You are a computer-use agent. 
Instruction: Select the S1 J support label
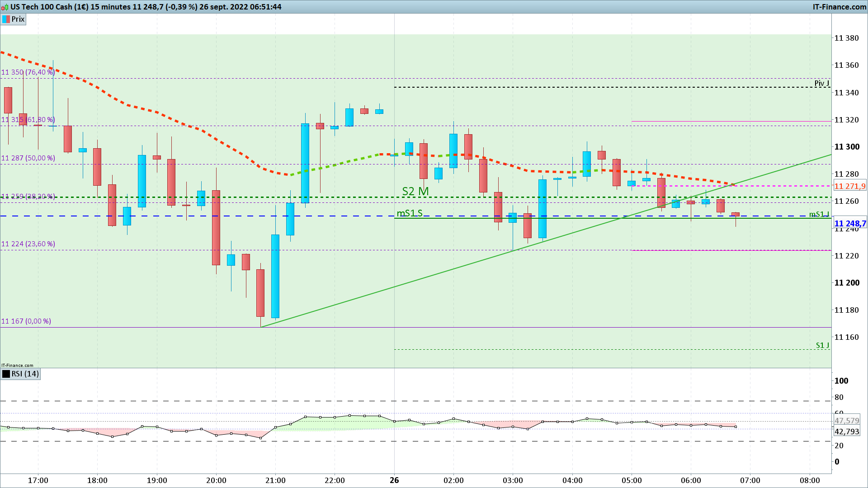click(x=822, y=345)
